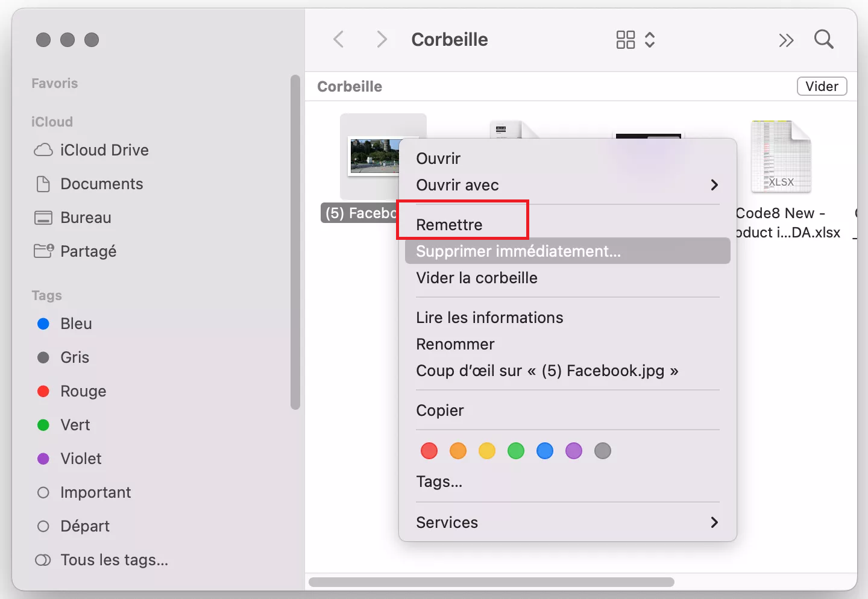
Task: Switch view using the grid icon
Action: tap(626, 40)
